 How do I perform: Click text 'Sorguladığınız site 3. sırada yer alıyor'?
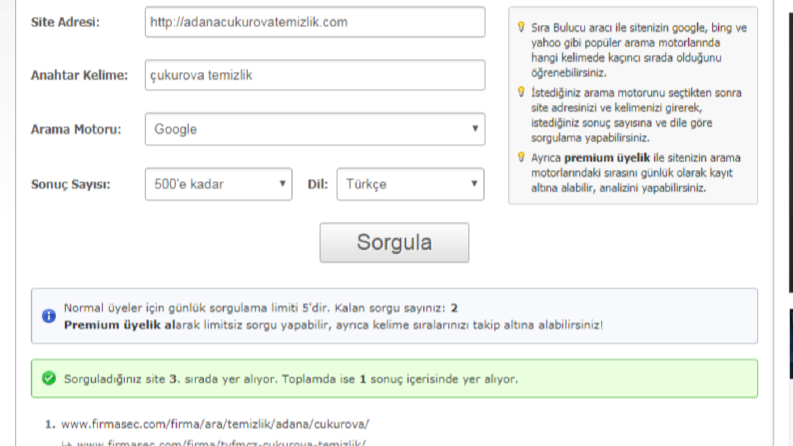click(x=170, y=379)
